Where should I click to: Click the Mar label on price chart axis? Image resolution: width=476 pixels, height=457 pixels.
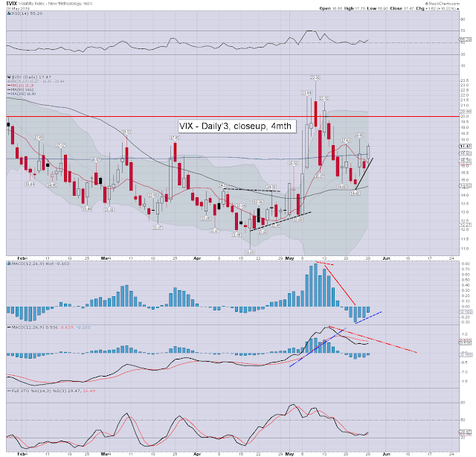pos(106,258)
